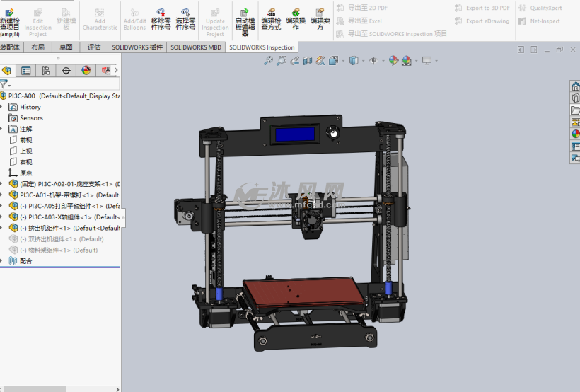Click the tree filter funnel icon
Viewport: 580px width, 392px height.
pos(4,84)
